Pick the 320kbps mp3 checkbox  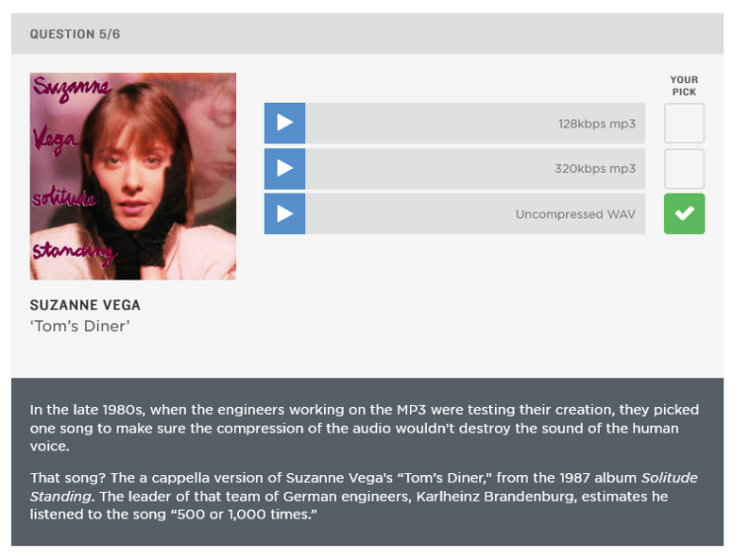click(x=684, y=169)
